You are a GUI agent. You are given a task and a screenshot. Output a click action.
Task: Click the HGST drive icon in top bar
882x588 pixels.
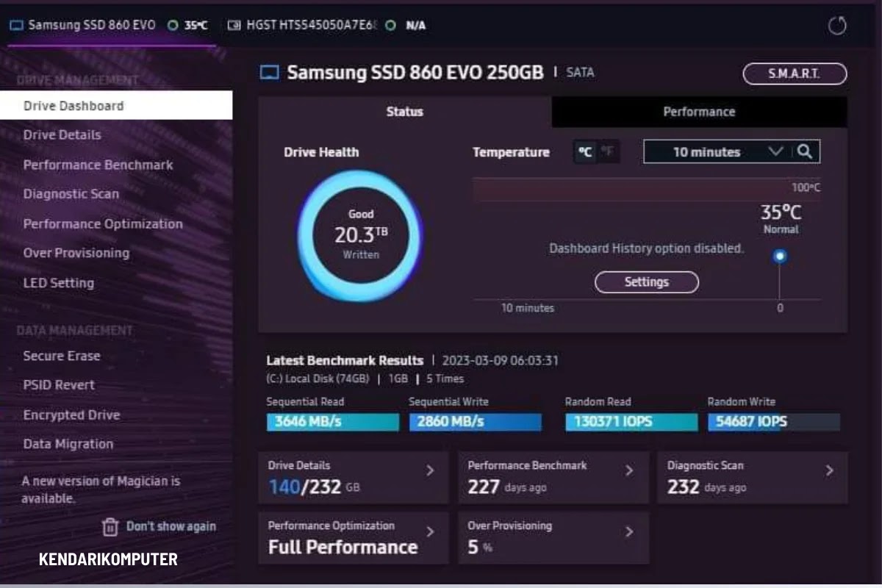[234, 25]
